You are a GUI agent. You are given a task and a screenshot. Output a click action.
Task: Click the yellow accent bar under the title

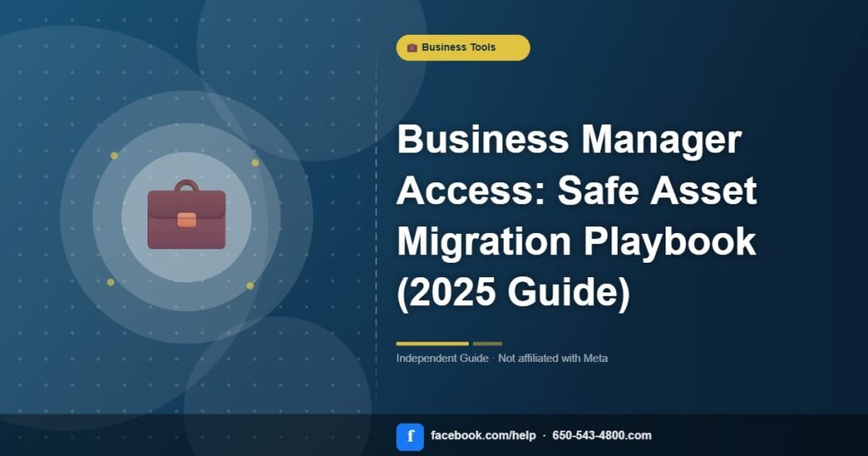point(432,343)
